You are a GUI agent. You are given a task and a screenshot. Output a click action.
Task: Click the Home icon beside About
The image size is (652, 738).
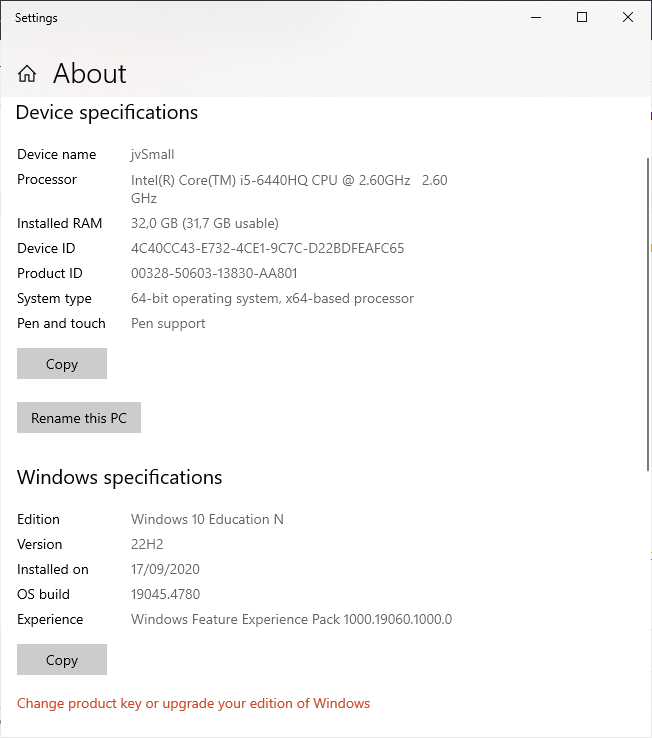click(x=27, y=74)
